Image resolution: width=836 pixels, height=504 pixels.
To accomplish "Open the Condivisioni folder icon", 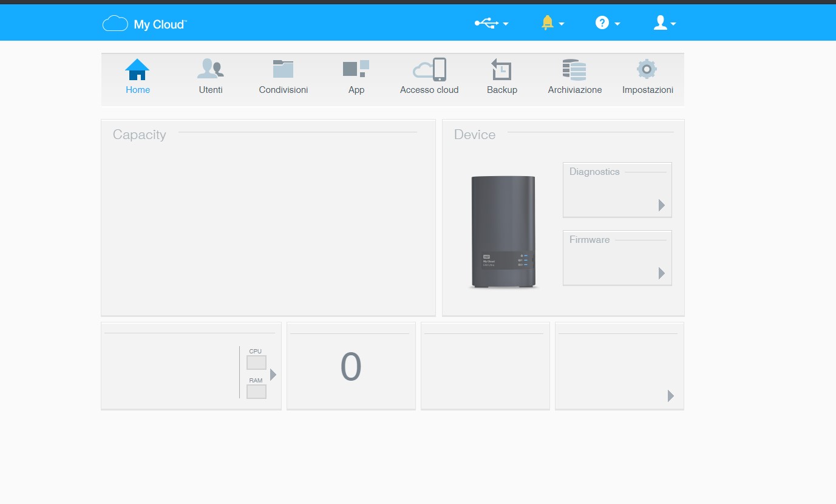I will [283, 69].
